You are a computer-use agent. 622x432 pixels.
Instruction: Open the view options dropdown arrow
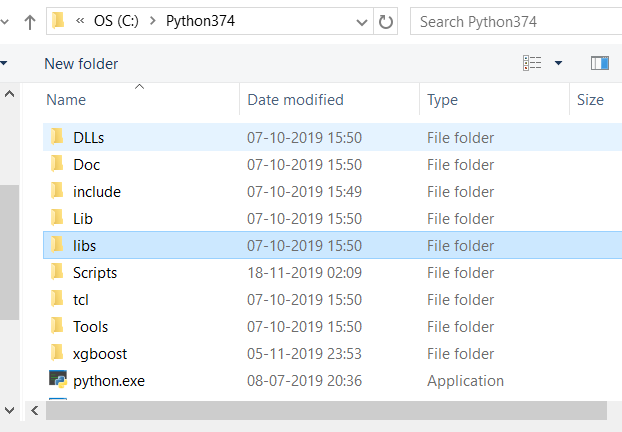(x=558, y=63)
